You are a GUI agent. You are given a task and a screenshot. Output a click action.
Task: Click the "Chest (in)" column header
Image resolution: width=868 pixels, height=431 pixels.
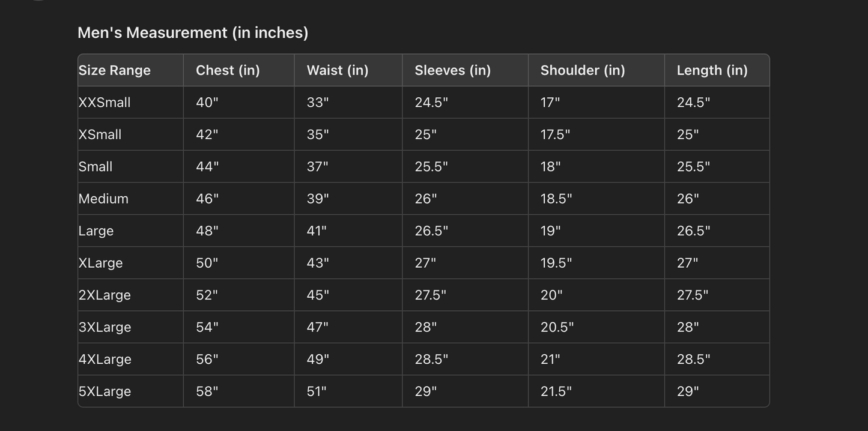coord(228,70)
